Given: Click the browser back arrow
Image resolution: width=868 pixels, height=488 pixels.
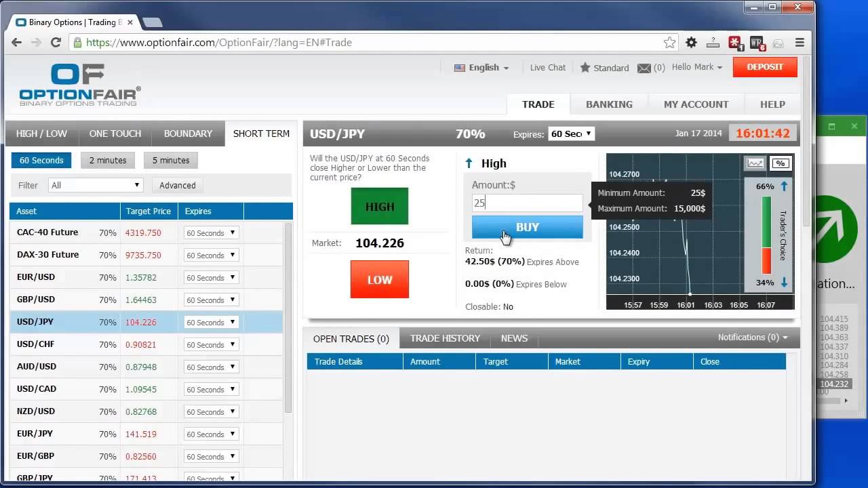Looking at the screenshot, I should point(17,42).
